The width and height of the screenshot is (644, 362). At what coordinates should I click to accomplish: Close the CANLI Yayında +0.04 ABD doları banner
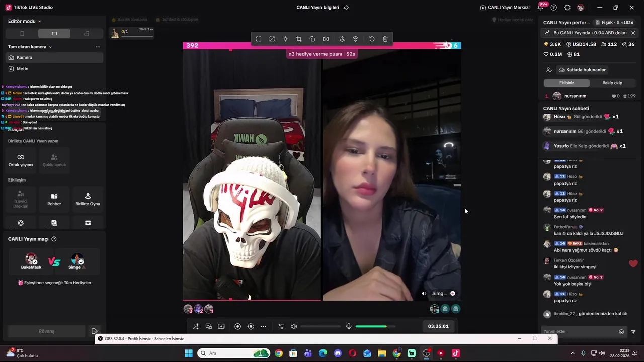633,33
